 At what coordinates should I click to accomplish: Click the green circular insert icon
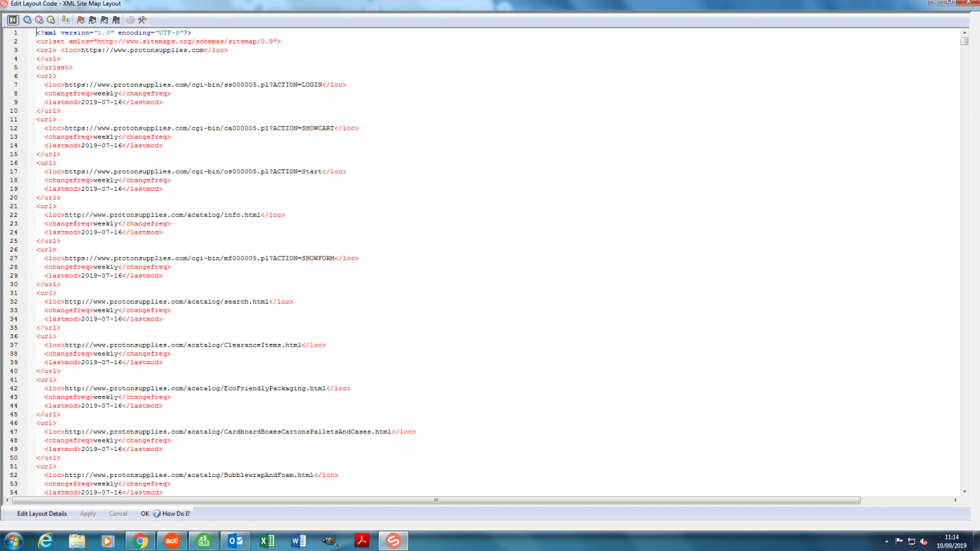point(51,20)
